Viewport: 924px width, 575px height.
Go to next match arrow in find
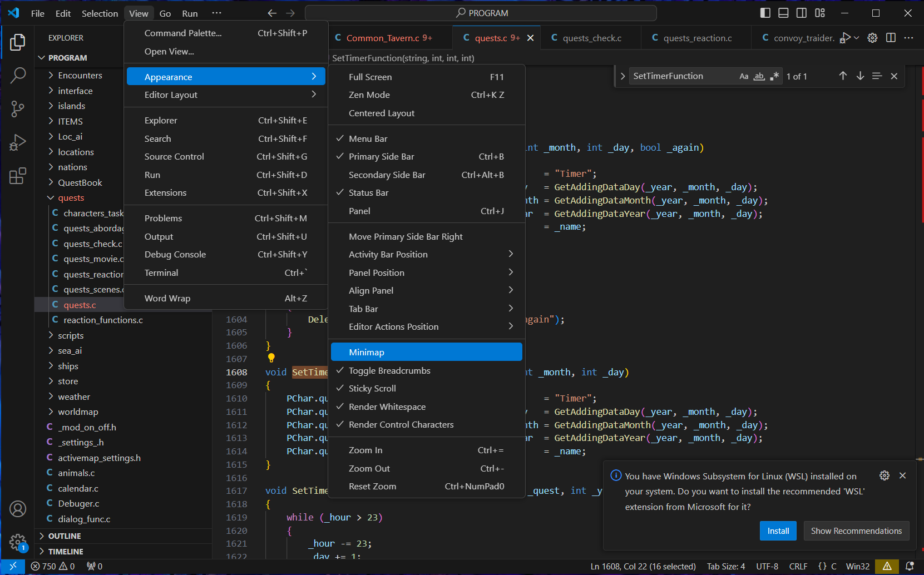[860, 76]
